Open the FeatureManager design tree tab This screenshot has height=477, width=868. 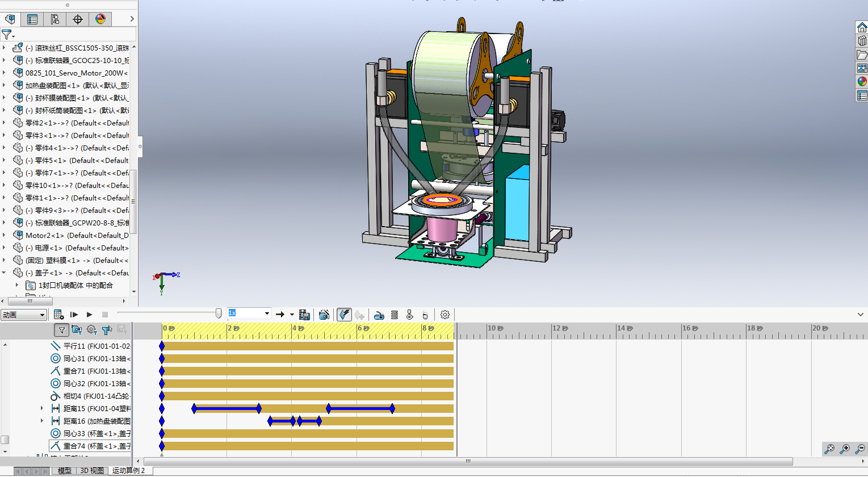point(10,19)
